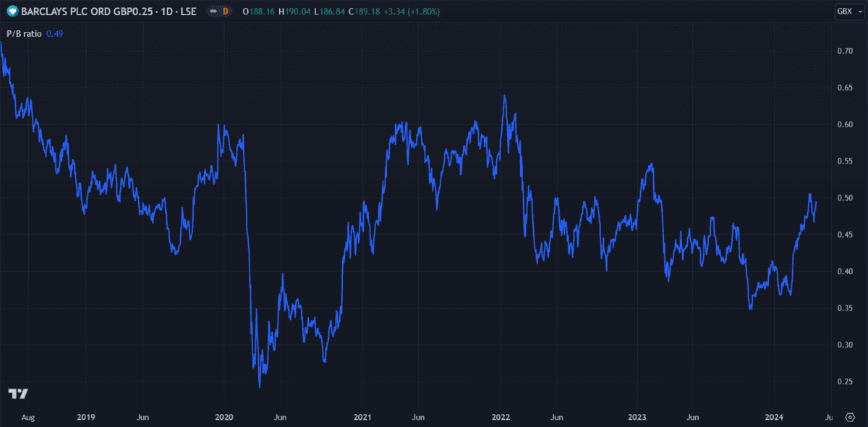
Task: Click the Aug label on time axis
Action: (x=28, y=418)
